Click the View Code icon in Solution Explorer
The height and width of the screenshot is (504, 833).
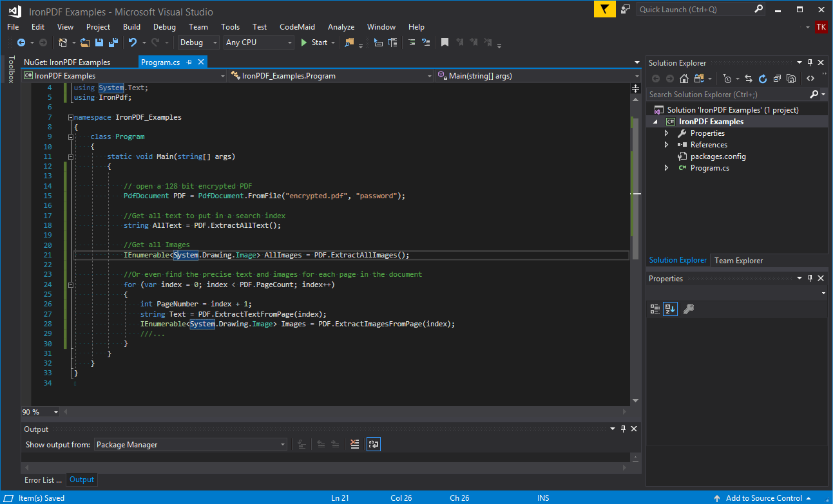point(810,79)
